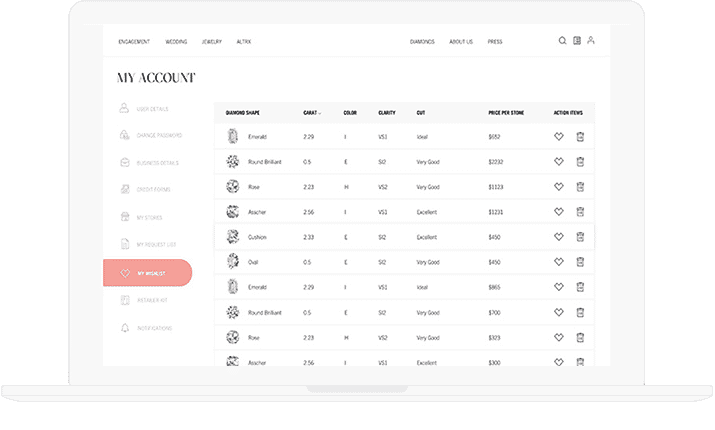This screenshot has height=430, width=715.
Task: Toggle heart icon for the $700 Round Brilliant
Action: click(x=559, y=312)
